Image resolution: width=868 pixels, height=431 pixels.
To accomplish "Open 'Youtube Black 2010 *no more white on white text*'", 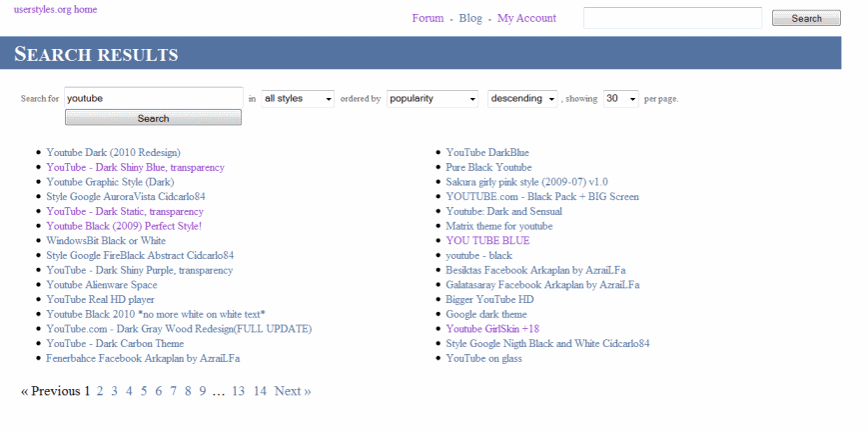I will [156, 314].
